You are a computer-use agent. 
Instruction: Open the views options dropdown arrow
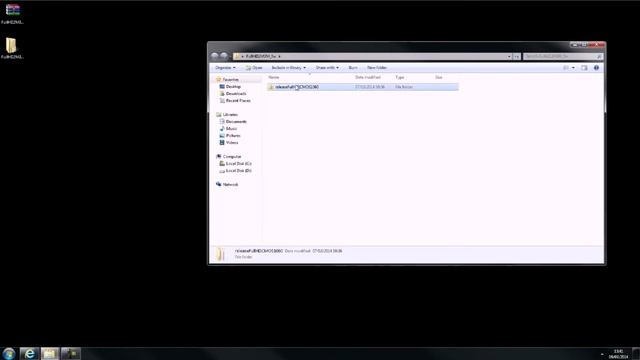tap(573, 68)
